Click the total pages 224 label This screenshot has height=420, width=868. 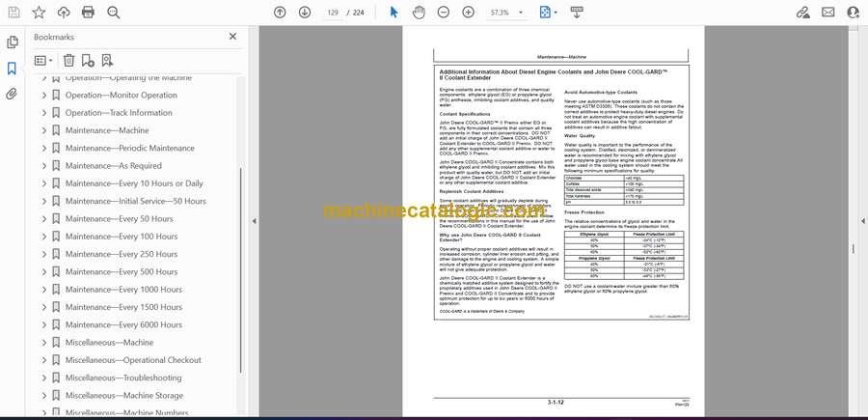point(359,13)
